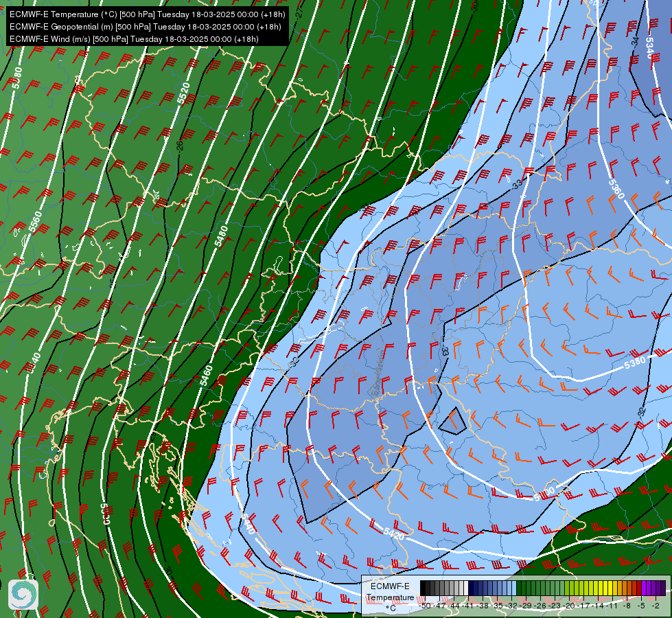Select the ECMWF-E Temperature header line
The image size is (672, 618).
click(x=147, y=14)
